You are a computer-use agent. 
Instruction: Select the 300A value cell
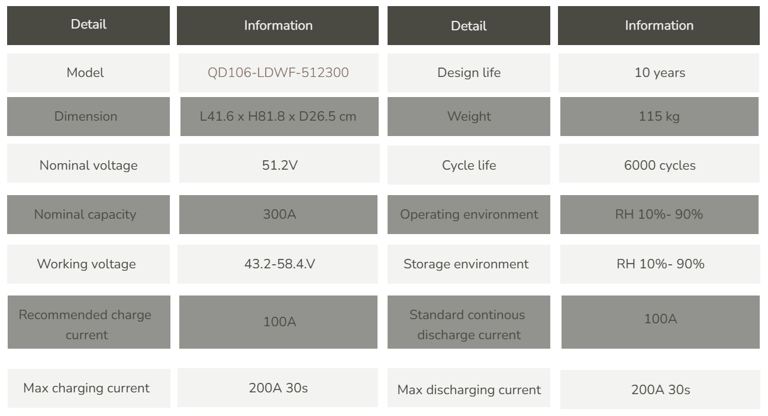pos(278,214)
